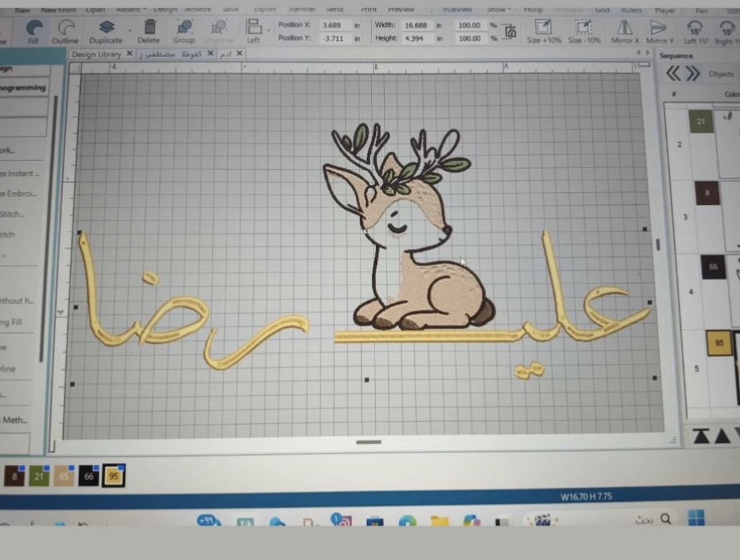740x560 pixels.
Task: Pick yellow swatch 95 in bottom palette
Action: coord(114,476)
